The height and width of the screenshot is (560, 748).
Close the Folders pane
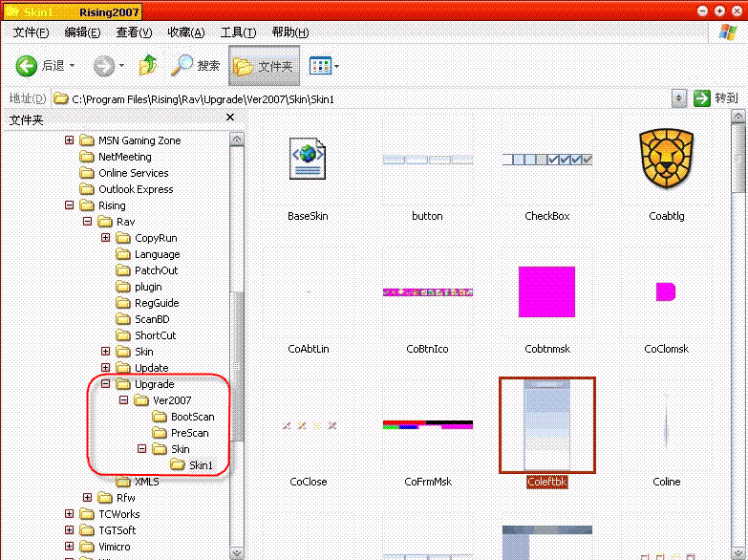click(x=230, y=117)
